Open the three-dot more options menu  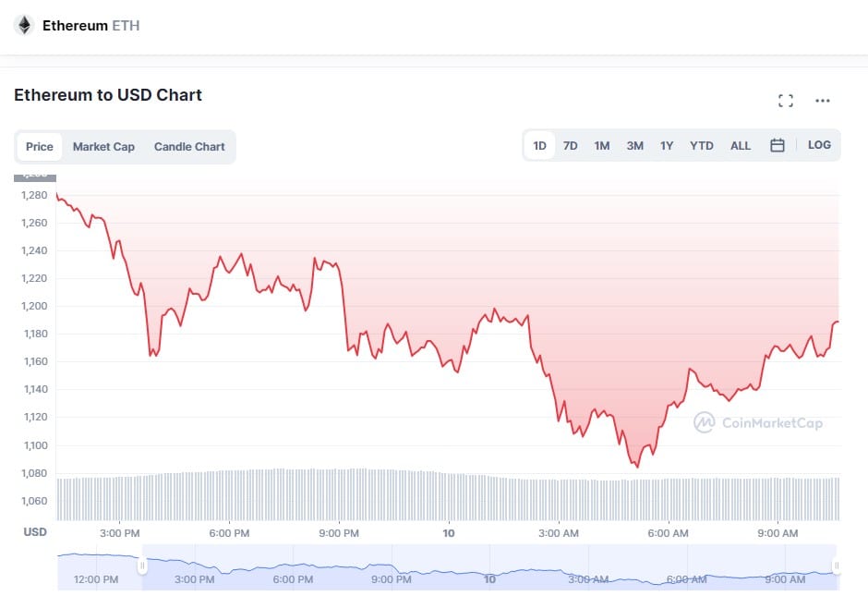pos(823,101)
